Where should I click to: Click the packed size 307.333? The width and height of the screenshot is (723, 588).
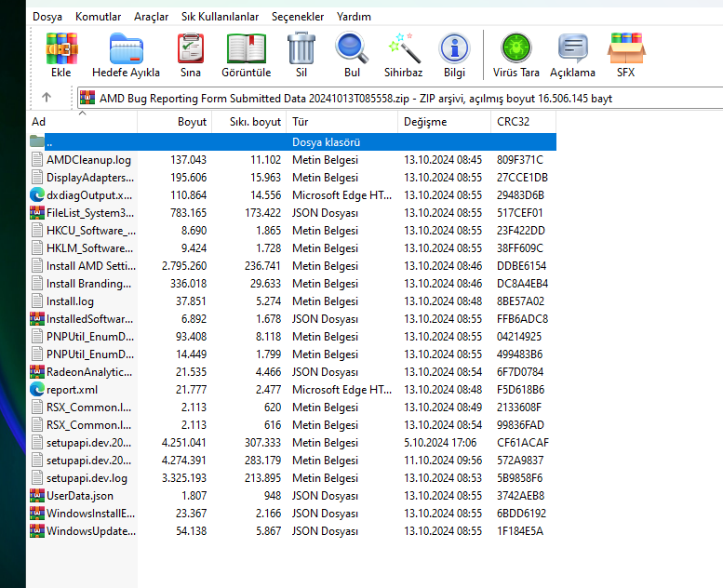(x=262, y=443)
